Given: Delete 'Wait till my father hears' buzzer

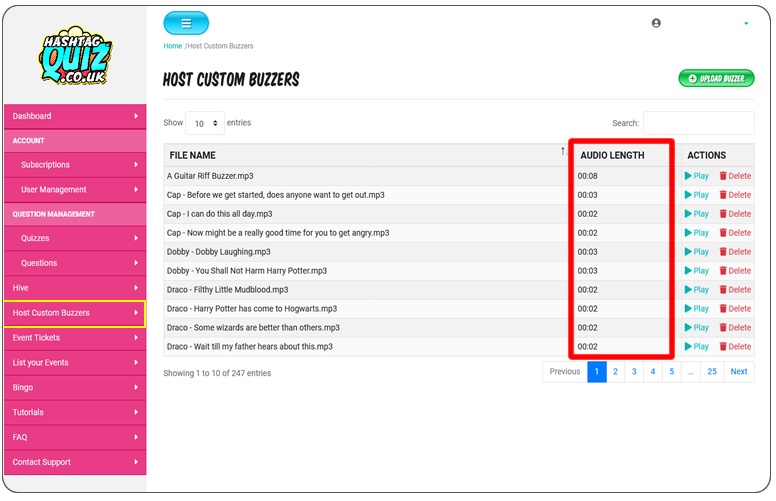Looking at the screenshot, I should click(735, 347).
